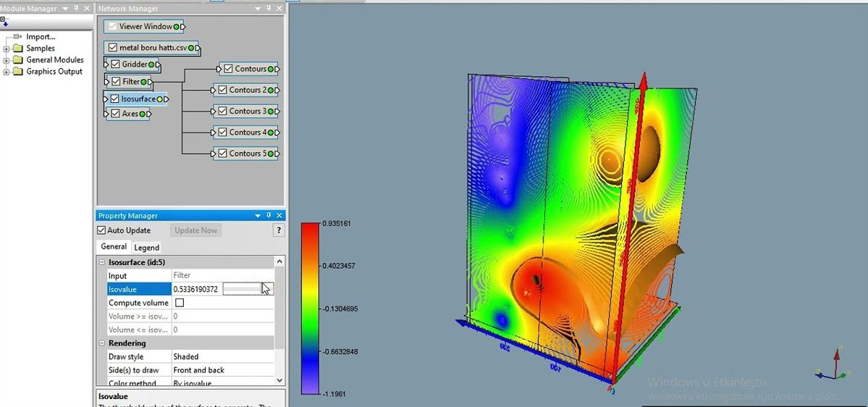Open the Property Manager panel options dropdown

pyautogui.click(x=258, y=216)
